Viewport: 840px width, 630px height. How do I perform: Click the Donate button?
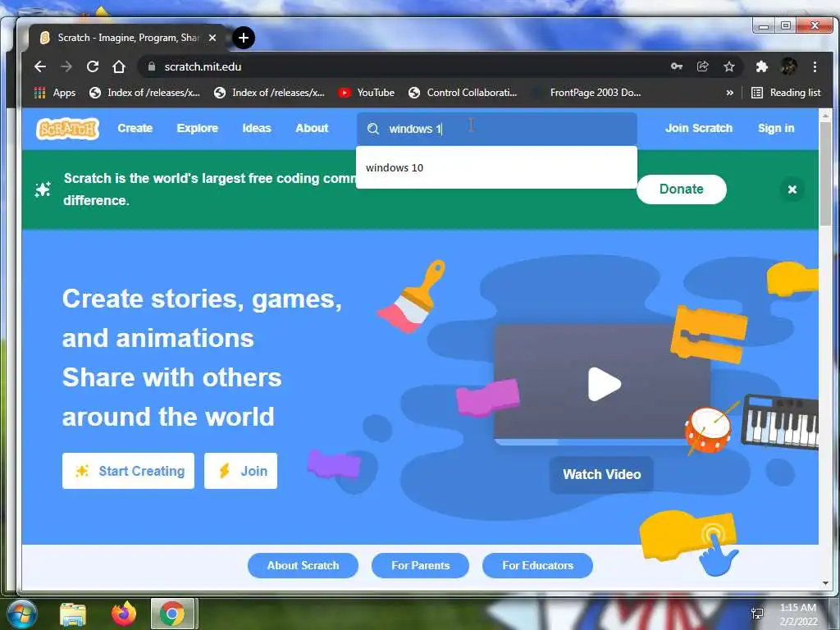click(x=682, y=189)
